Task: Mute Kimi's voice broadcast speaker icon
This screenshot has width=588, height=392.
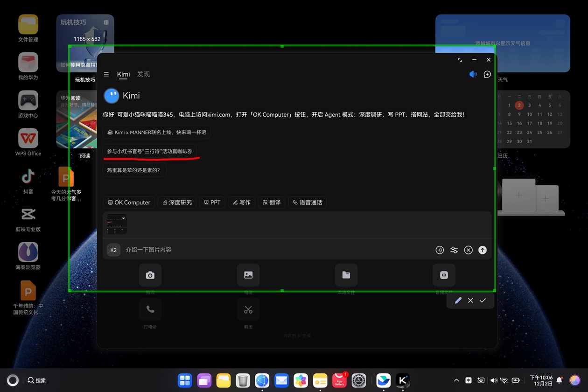Action: [473, 74]
